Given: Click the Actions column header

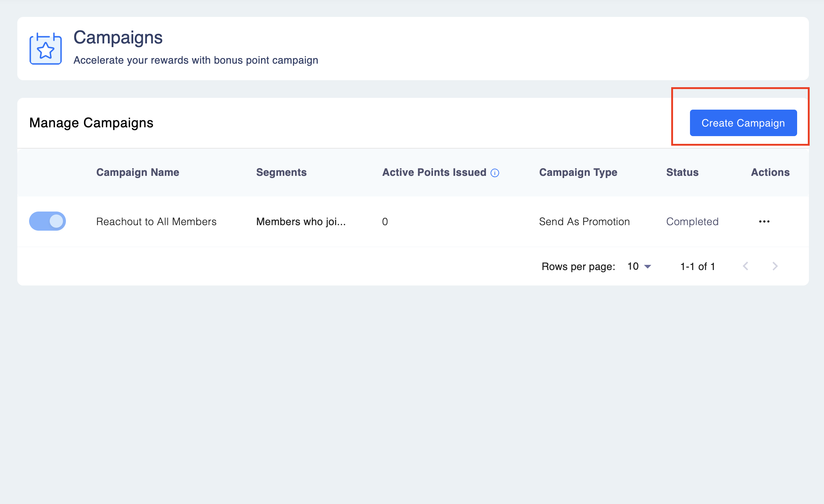Looking at the screenshot, I should (770, 172).
